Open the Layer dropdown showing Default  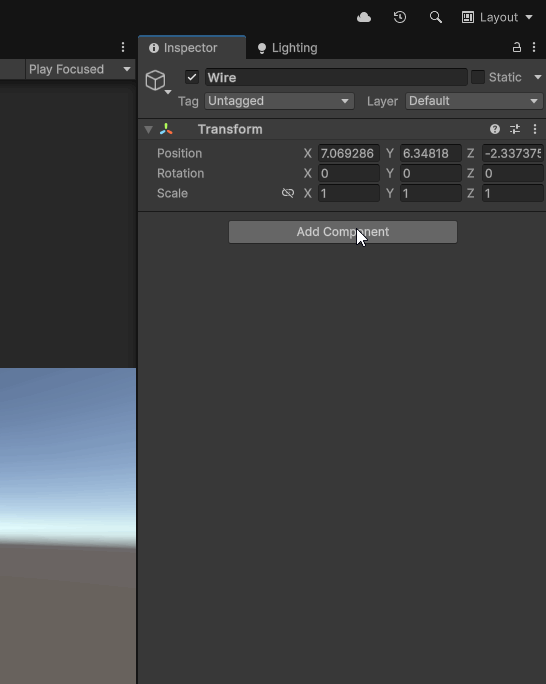pos(474,101)
